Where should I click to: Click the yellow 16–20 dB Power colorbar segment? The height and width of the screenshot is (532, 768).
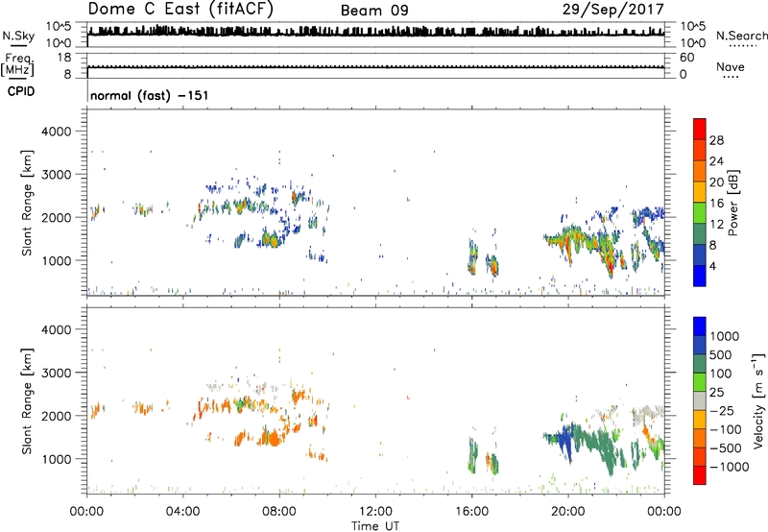click(700, 191)
